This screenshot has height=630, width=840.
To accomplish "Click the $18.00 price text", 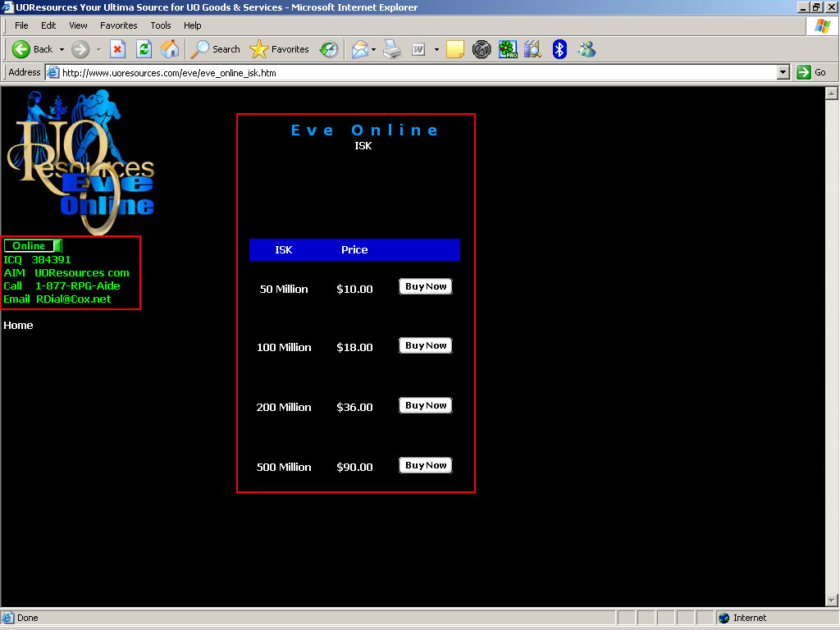I will pyautogui.click(x=354, y=348).
